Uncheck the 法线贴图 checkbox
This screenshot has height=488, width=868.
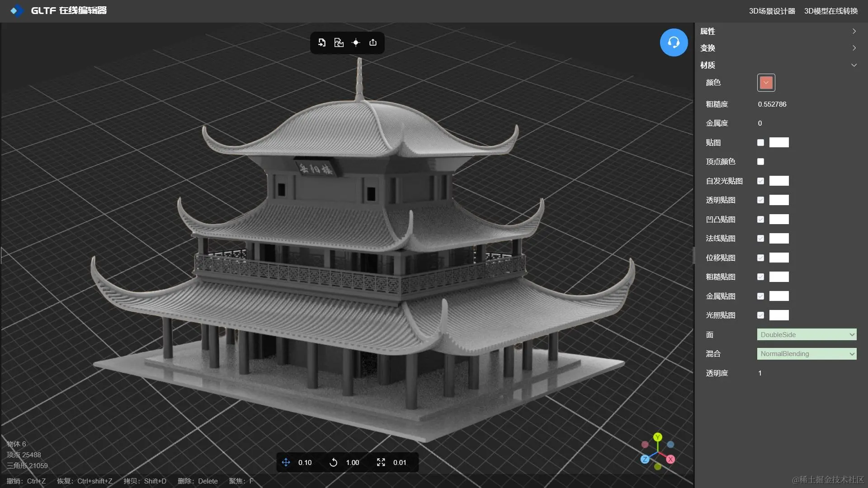point(760,239)
